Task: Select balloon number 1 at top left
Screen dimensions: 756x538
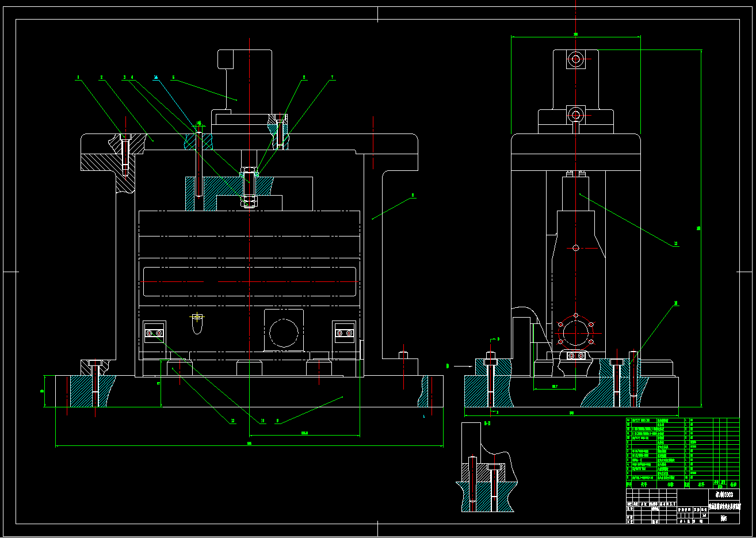Action: click(78, 77)
